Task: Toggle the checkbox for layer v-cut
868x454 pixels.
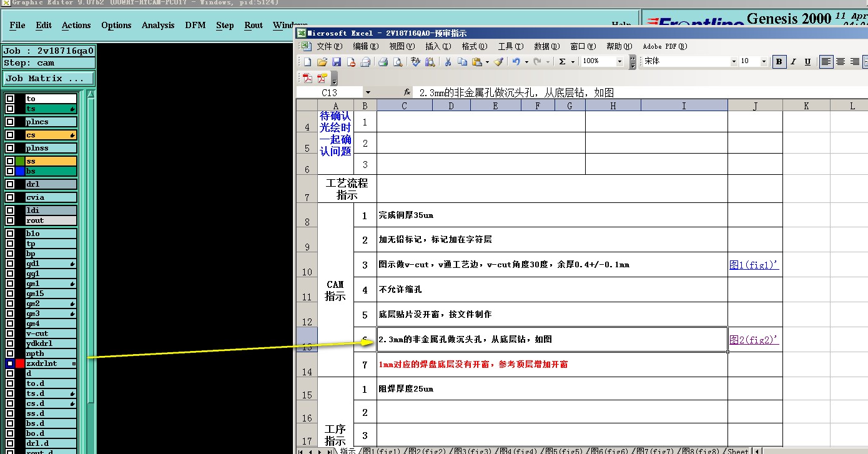Action: (10, 333)
